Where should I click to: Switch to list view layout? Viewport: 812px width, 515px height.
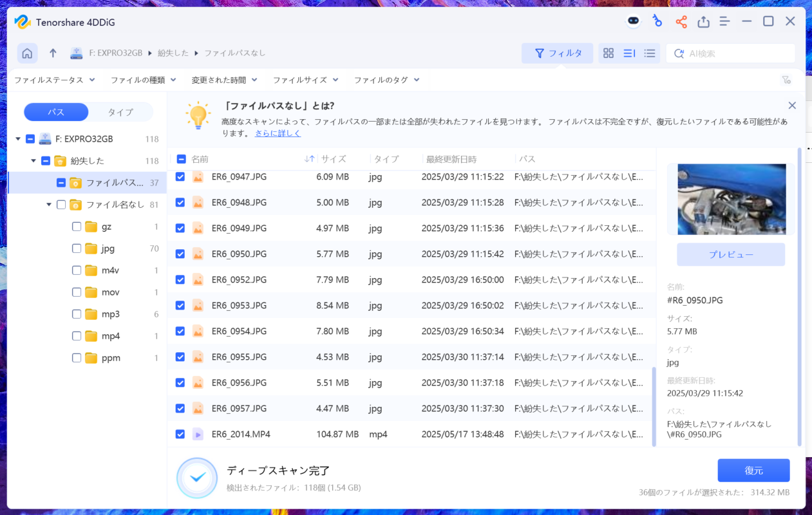tap(650, 53)
